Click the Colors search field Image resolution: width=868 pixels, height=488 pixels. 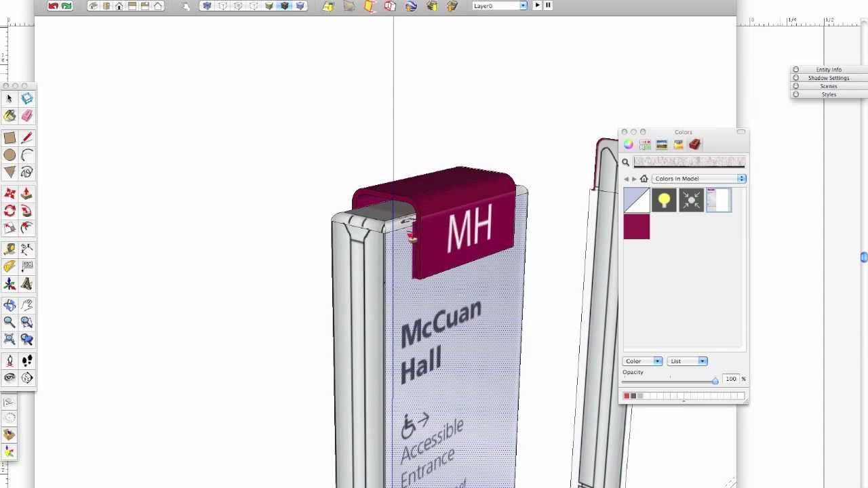pyautogui.click(x=689, y=162)
